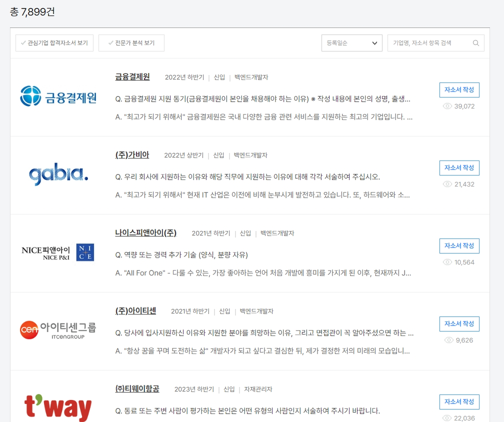The image size is (504, 422).
Task: Enable the 전문가 분석 보기 filter
Action: point(132,43)
